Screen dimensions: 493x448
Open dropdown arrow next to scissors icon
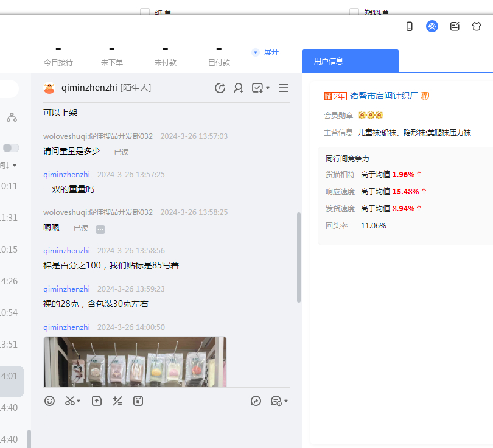click(x=79, y=401)
